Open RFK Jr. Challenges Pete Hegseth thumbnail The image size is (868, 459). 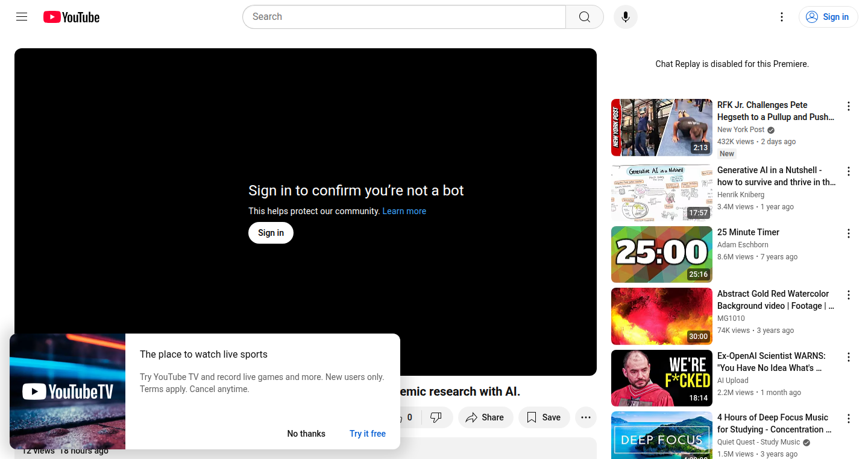[x=662, y=127]
